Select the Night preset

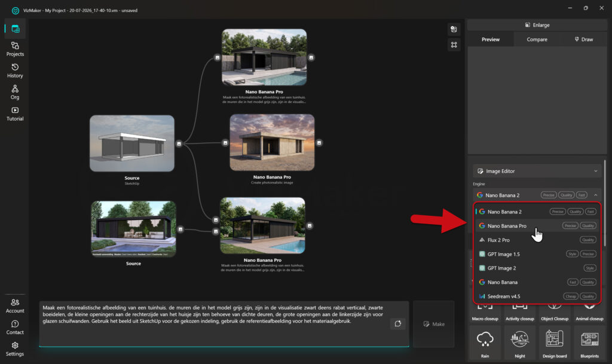tap(520, 343)
